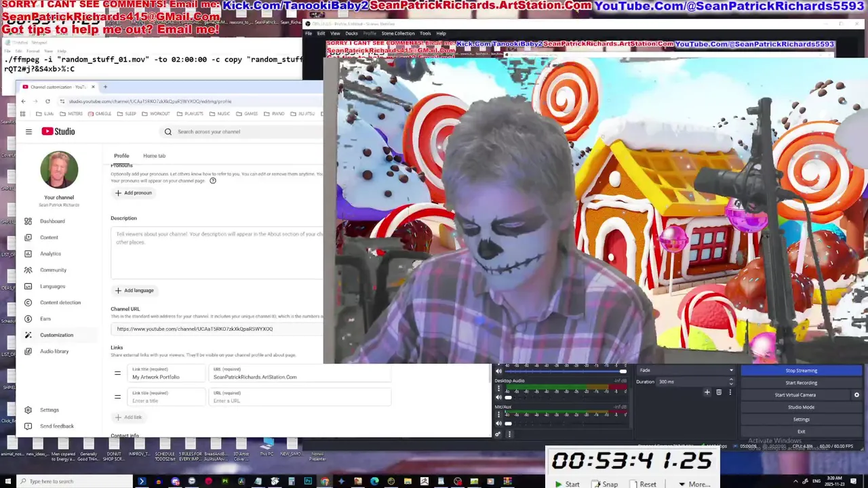Remove transition with OBS trash icon
The image size is (868, 488).
719,392
